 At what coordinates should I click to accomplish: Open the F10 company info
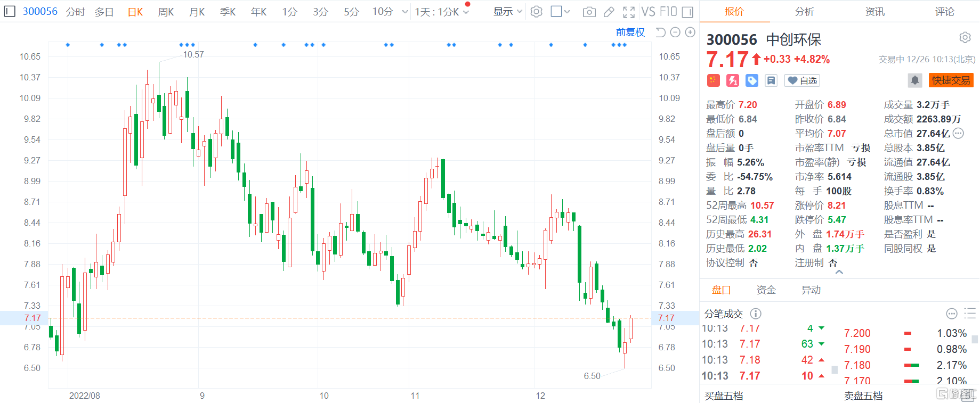(668, 12)
